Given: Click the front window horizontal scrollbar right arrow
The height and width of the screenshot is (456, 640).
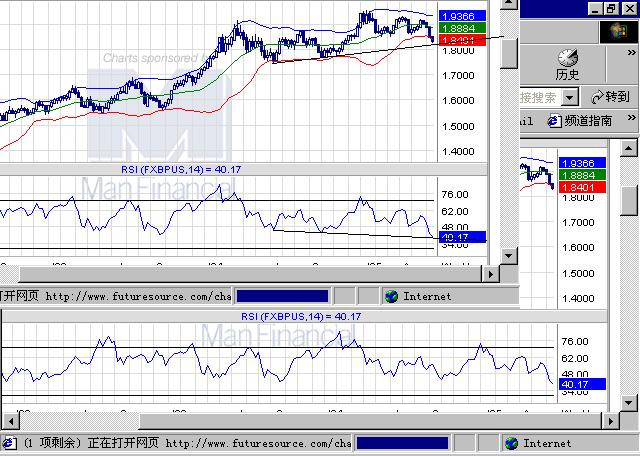Looking at the screenshot, I should pos(491,274).
